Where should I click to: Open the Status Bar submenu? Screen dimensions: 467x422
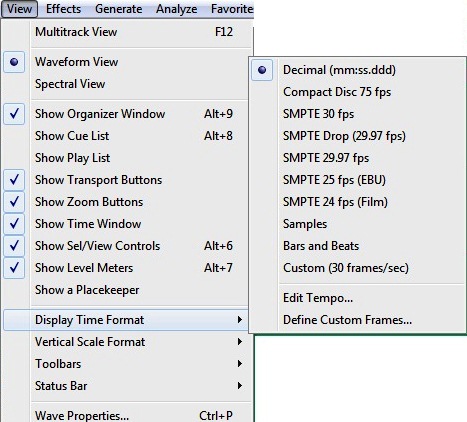(x=126, y=386)
